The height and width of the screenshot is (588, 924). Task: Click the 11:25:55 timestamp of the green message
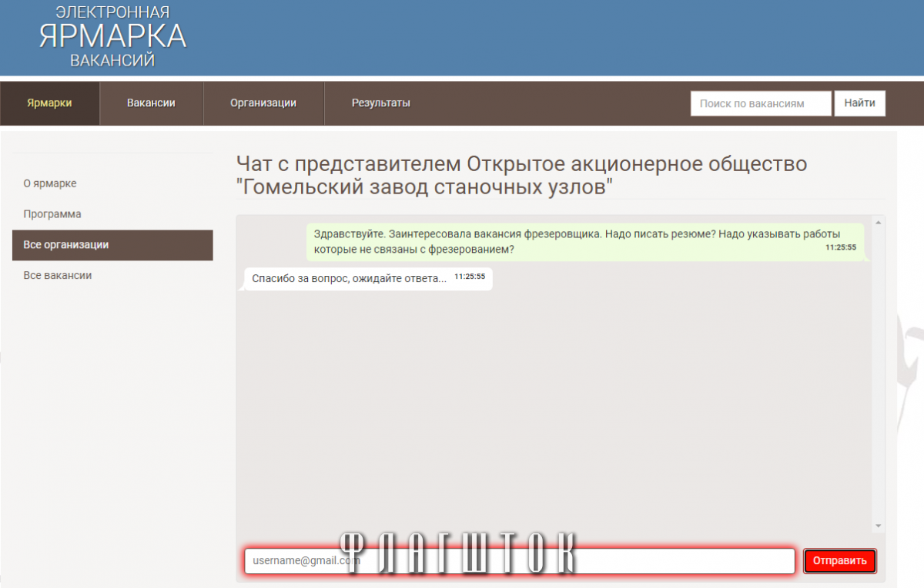(x=841, y=247)
